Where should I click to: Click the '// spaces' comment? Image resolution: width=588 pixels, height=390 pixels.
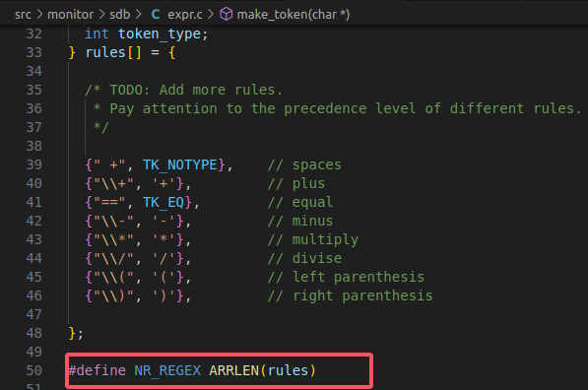(x=304, y=165)
